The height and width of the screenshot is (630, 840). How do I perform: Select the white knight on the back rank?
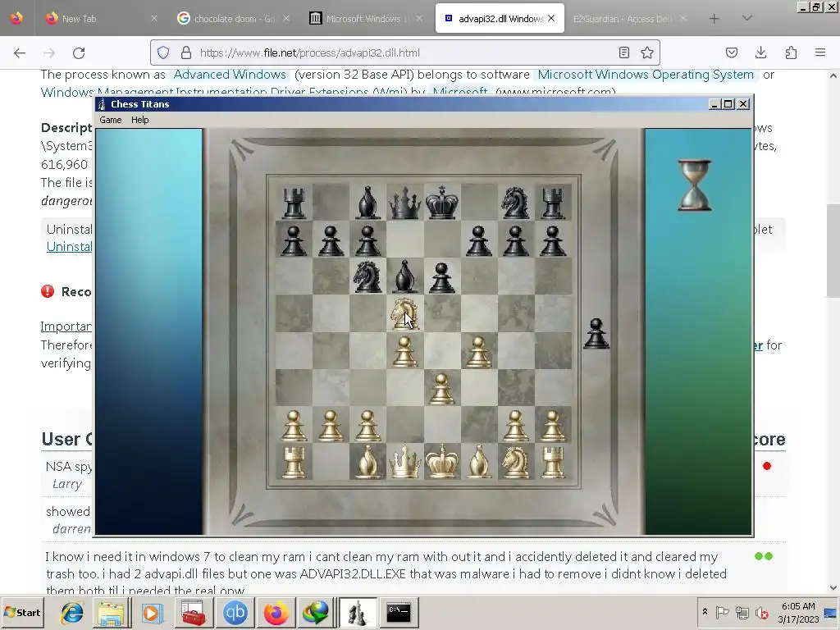coord(515,462)
